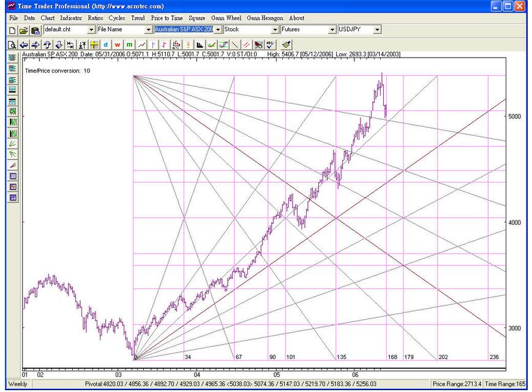
Task: Shift chart with the blue left arrow
Action: (x=24, y=45)
